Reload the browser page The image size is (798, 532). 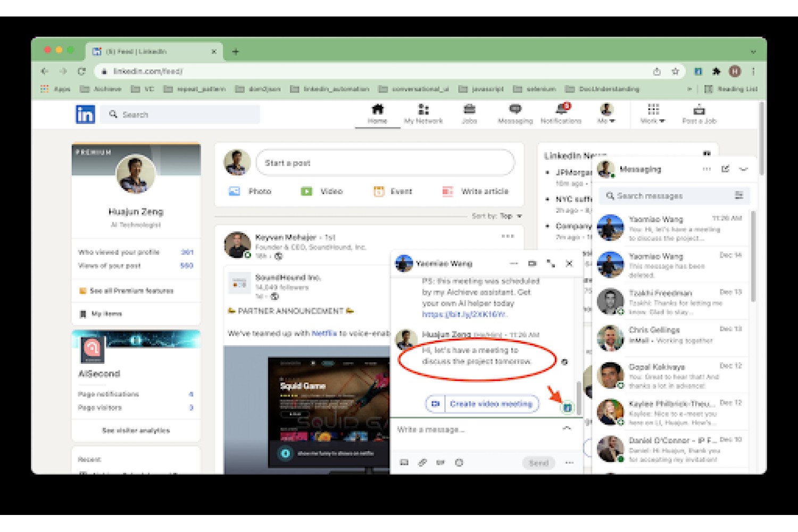pyautogui.click(x=81, y=71)
